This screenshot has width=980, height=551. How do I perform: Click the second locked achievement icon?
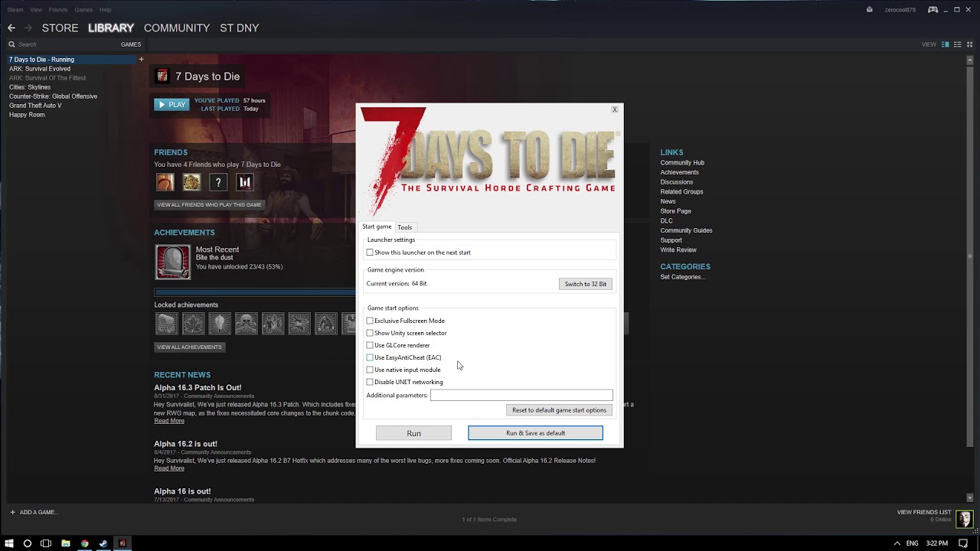pyautogui.click(x=193, y=323)
